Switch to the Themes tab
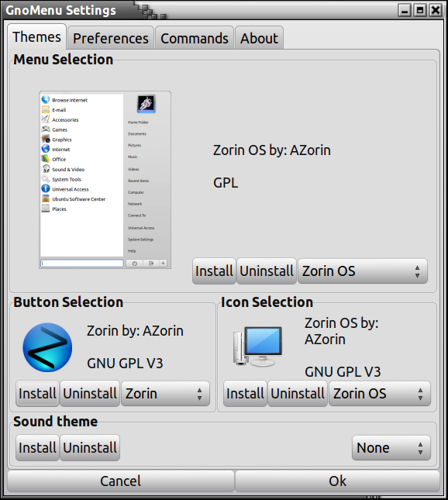This screenshot has height=500, width=448. click(x=36, y=36)
